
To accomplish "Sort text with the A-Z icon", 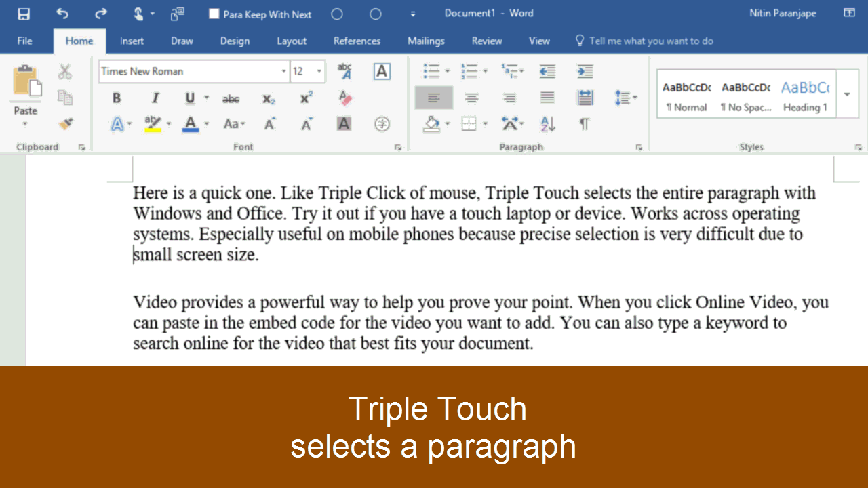I will pyautogui.click(x=547, y=124).
